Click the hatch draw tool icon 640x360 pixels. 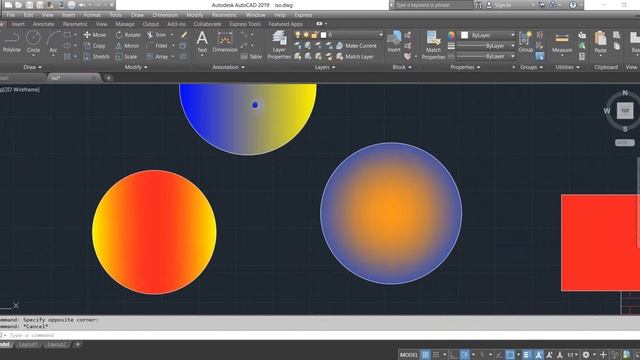tap(68, 56)
